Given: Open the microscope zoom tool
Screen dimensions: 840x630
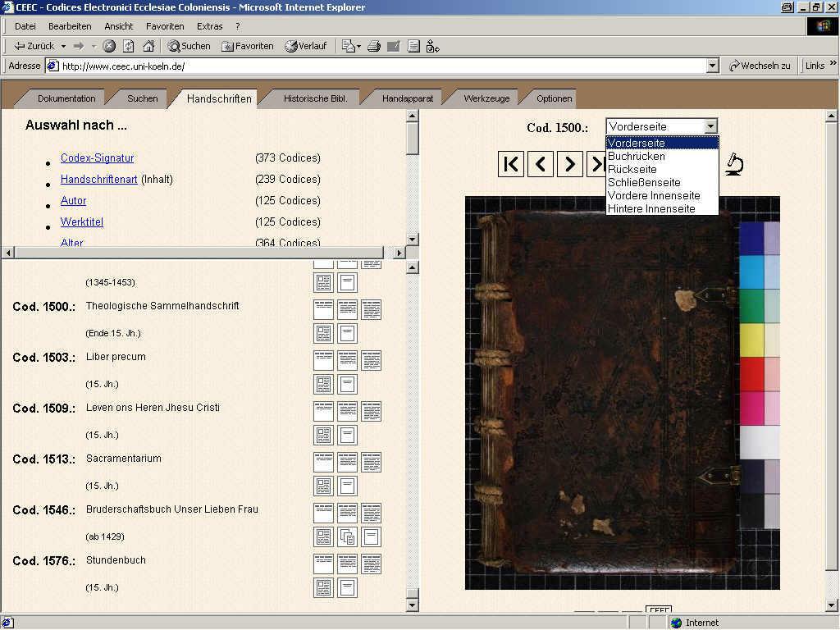Looking at the screenshot, I should tap(734, 164).
